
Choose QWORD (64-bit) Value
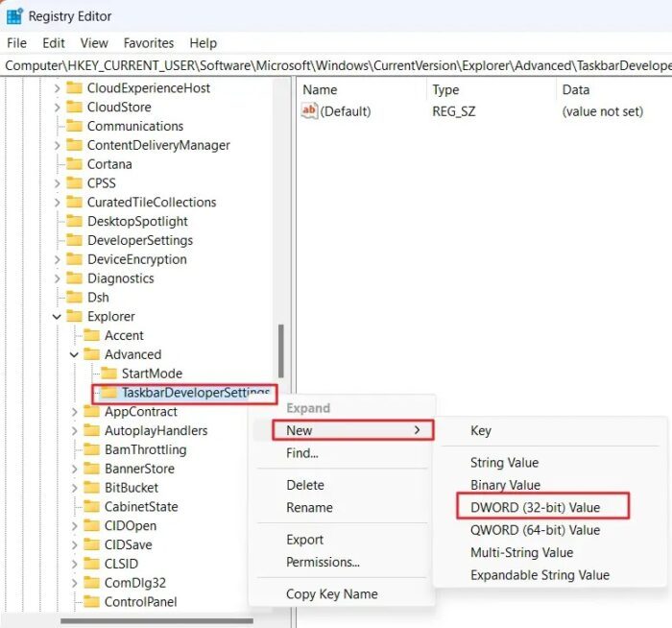pos(535,530)
